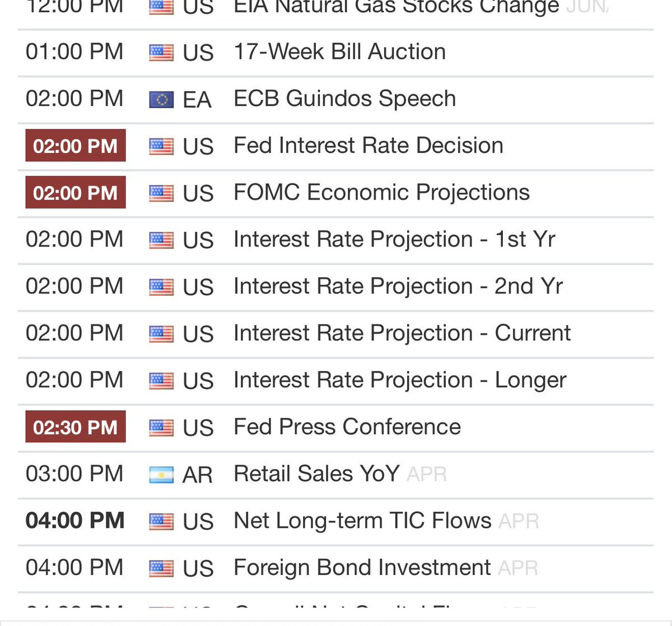Select the Net Long-term TIC Flows row
This screenshot has height=626, width=672.
335,521
